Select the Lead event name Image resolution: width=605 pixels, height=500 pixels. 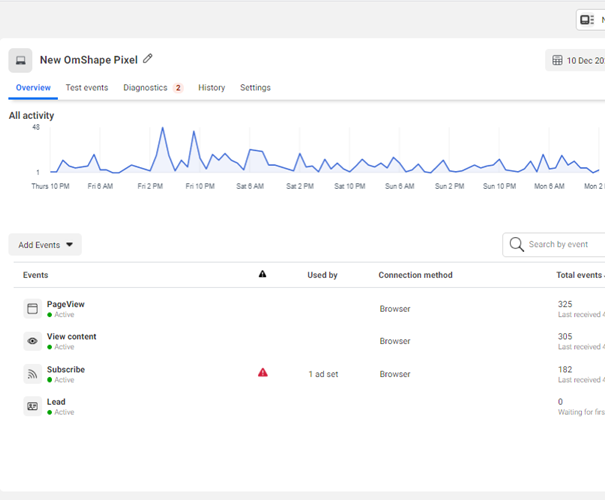[56, 402]
